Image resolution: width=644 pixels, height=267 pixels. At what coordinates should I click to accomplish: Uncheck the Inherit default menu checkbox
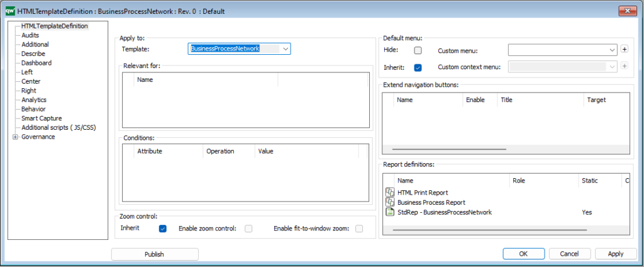pyautogui.click(x=418, y=67)
